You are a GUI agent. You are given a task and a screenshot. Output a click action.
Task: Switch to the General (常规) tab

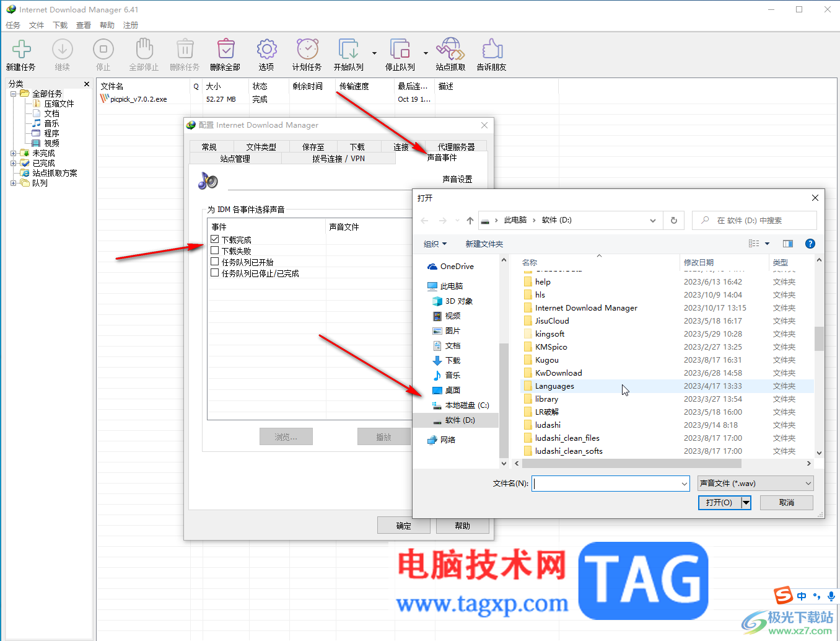pyautogui.click(x=209, y=147)
